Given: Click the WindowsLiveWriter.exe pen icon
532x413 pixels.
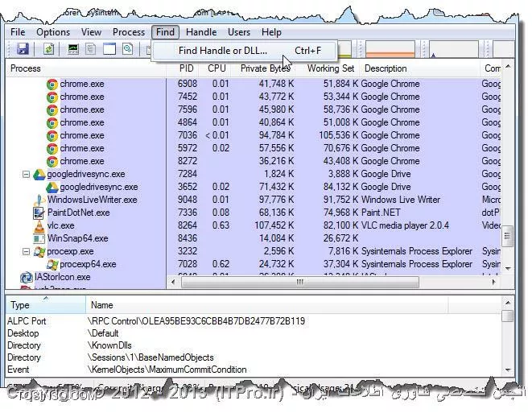Looking at the screenshot, I should [39, 200].
